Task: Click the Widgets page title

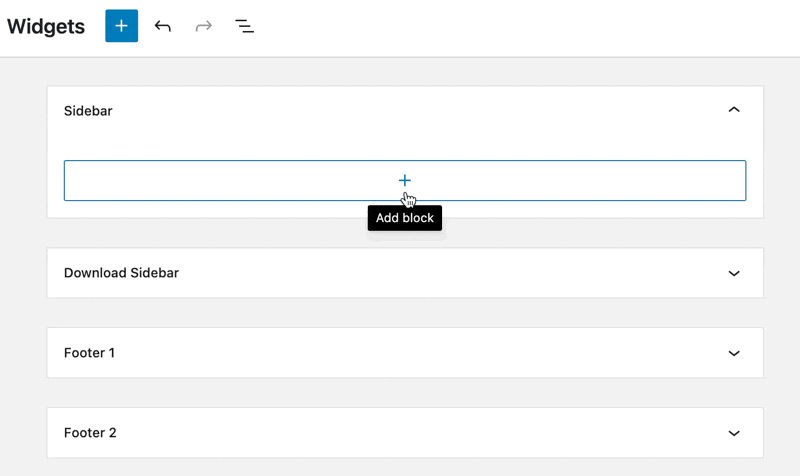Action: (x=46, y=27)
